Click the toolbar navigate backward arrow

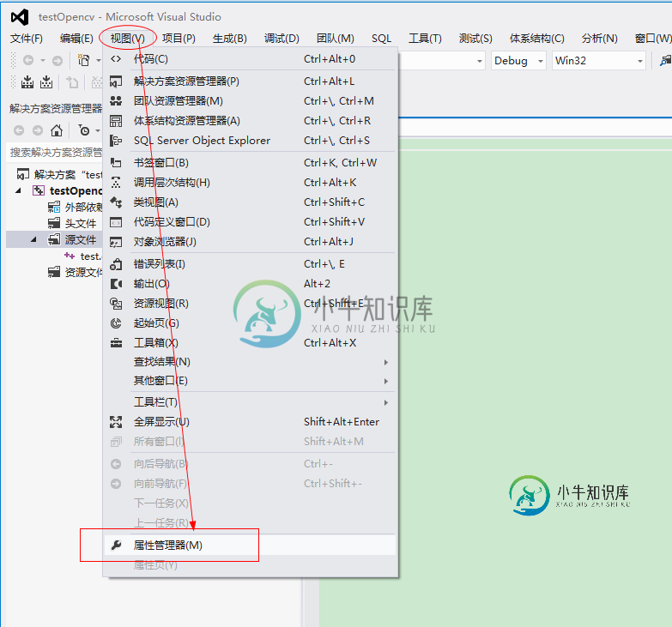tap(28, 60)
